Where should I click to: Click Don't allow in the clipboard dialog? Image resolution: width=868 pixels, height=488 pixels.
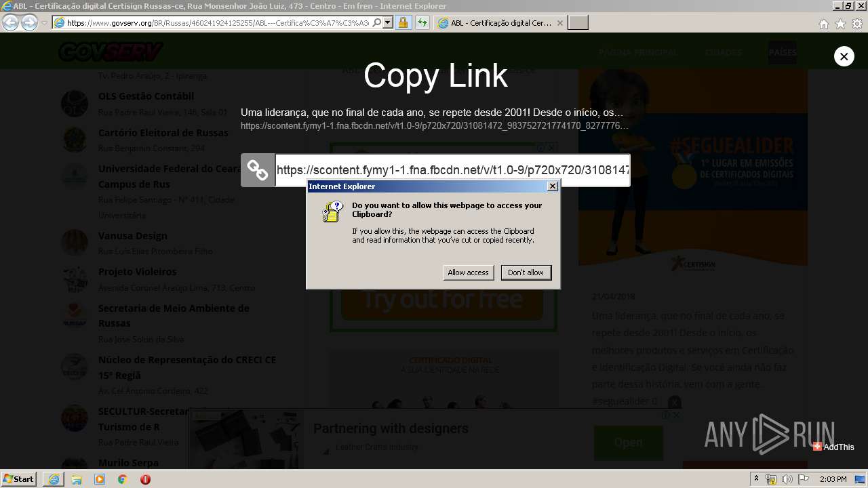pyautogui.click(x=526, y=272)
